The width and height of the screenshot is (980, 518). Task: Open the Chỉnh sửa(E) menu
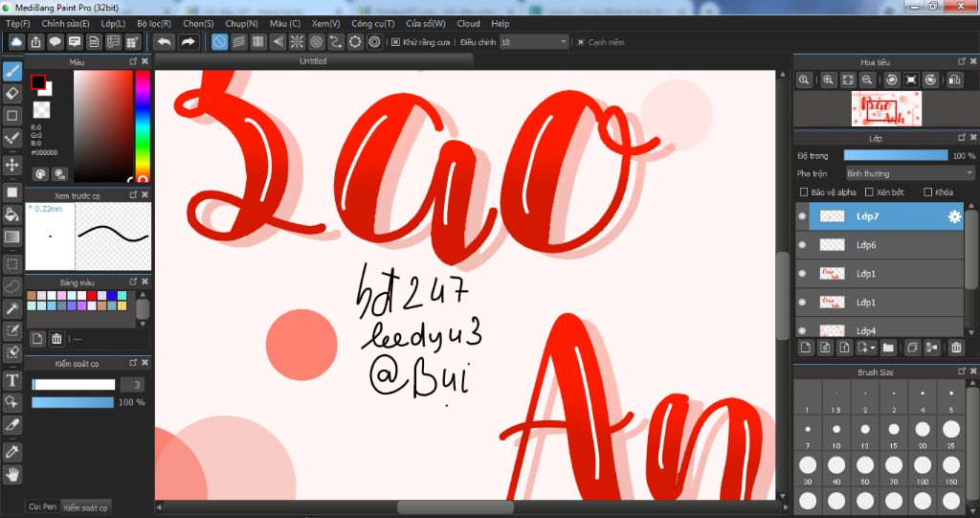66,24
